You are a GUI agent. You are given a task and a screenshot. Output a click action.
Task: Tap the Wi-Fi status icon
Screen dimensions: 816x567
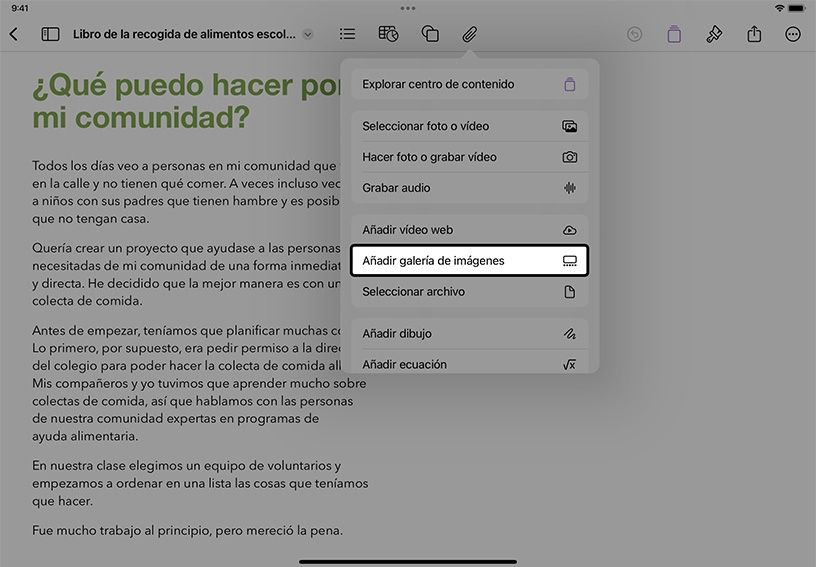(779, 8)
